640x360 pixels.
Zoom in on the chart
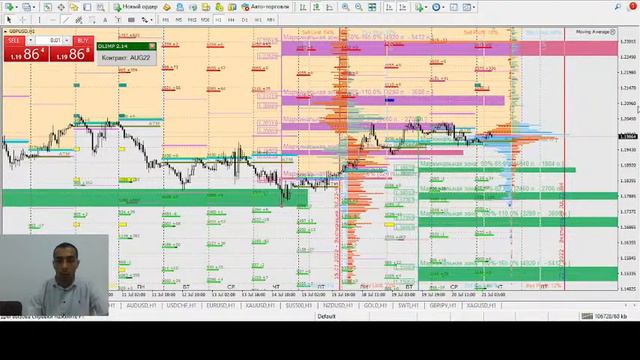[x=345, y=7]
